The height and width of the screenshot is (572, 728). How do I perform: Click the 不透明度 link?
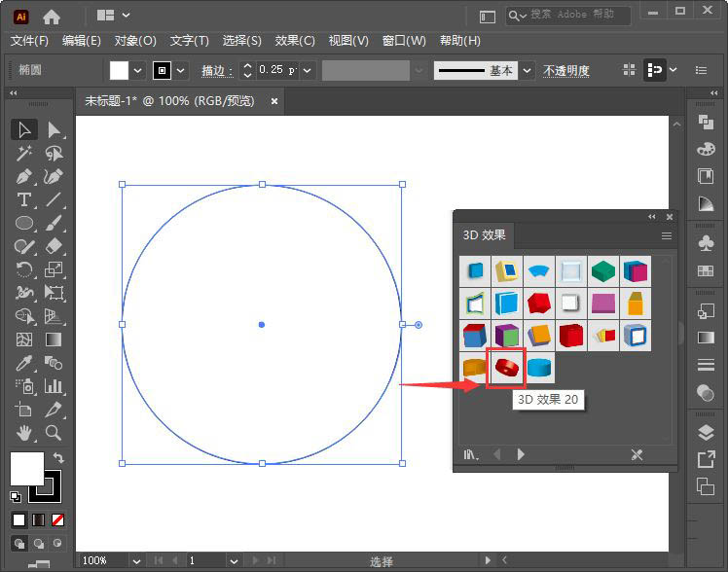(x=565, y=71)
